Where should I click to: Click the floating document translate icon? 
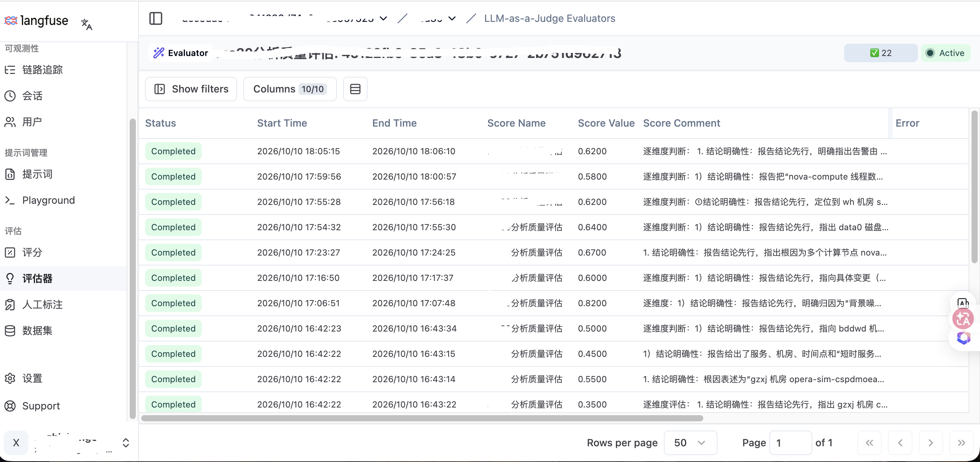tap(963, 303)
